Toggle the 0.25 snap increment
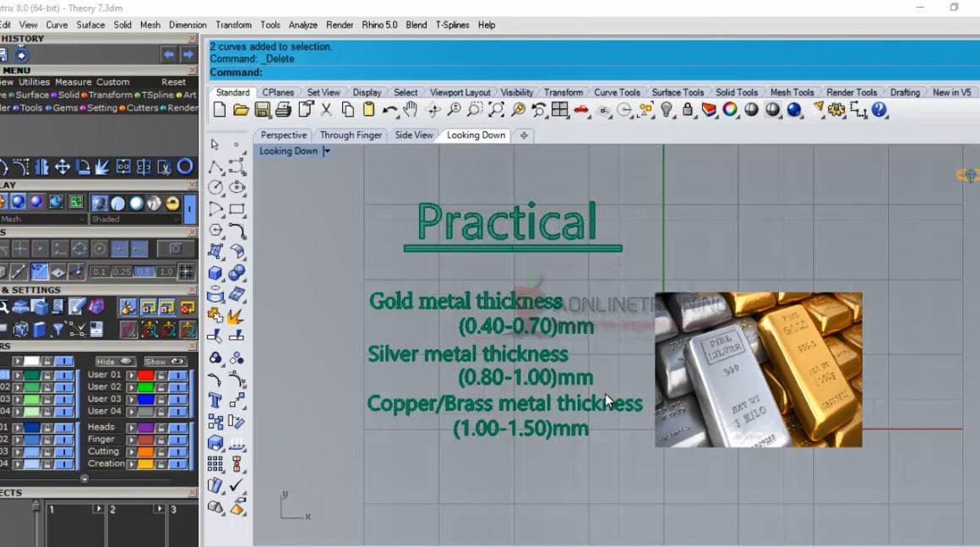Viewport: 980px width, 547px height. pyautogui.click(x=122, y=272)
